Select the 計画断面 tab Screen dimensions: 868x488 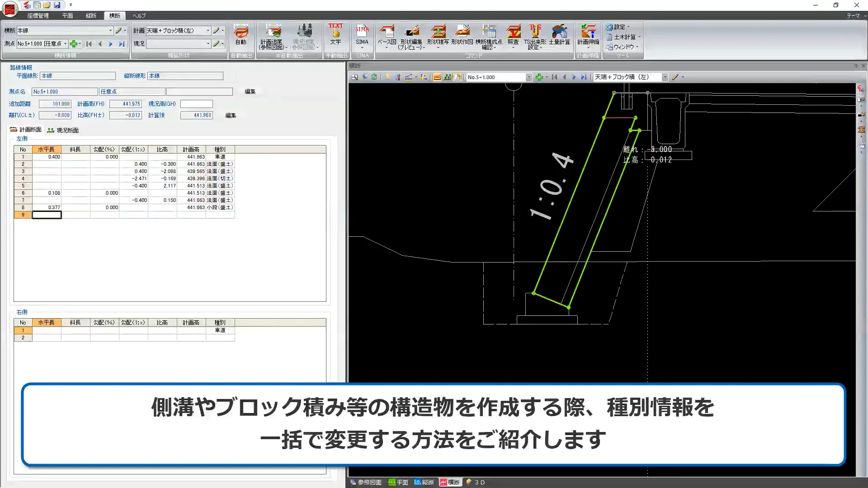tap(26, 130)
